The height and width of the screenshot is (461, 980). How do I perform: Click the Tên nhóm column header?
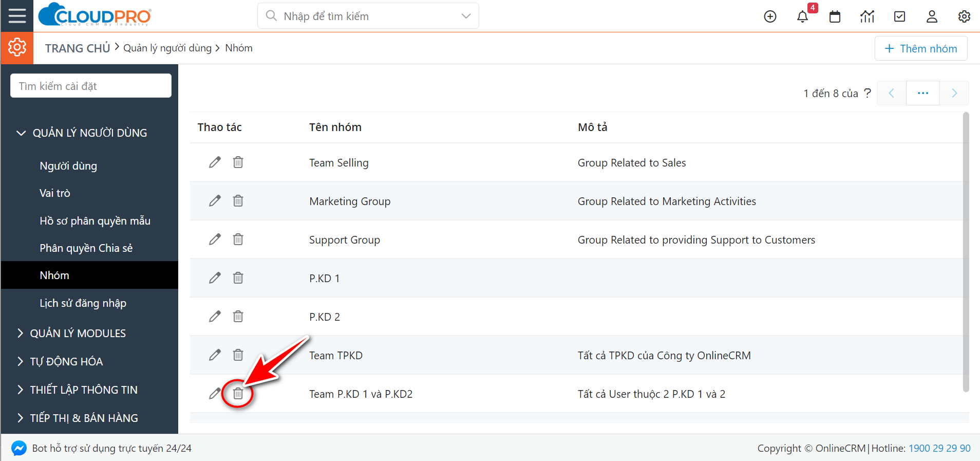pyautogui.click(x=335, y=127)
